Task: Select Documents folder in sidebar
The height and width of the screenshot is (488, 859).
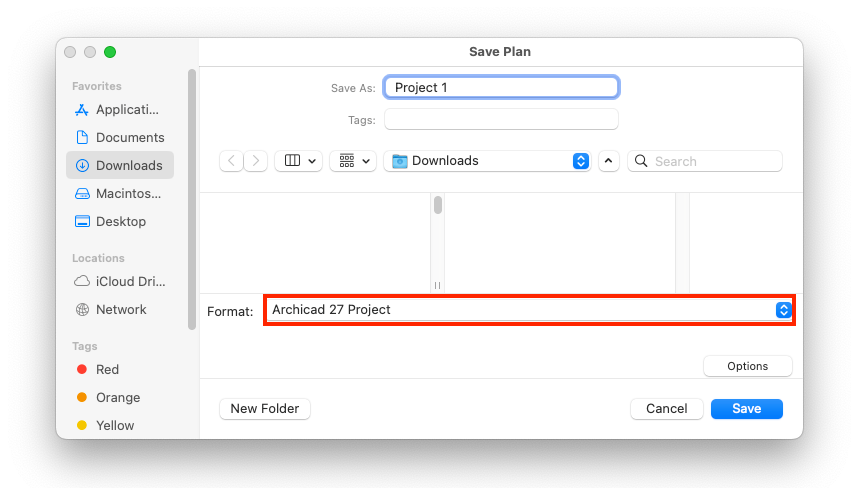Action: [x=119, y=137]
